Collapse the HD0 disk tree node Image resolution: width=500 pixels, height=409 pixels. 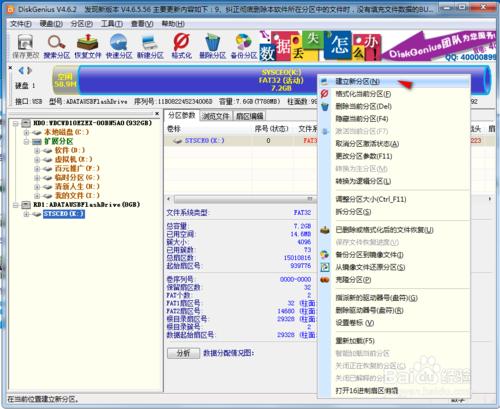(x=16, y=123)
